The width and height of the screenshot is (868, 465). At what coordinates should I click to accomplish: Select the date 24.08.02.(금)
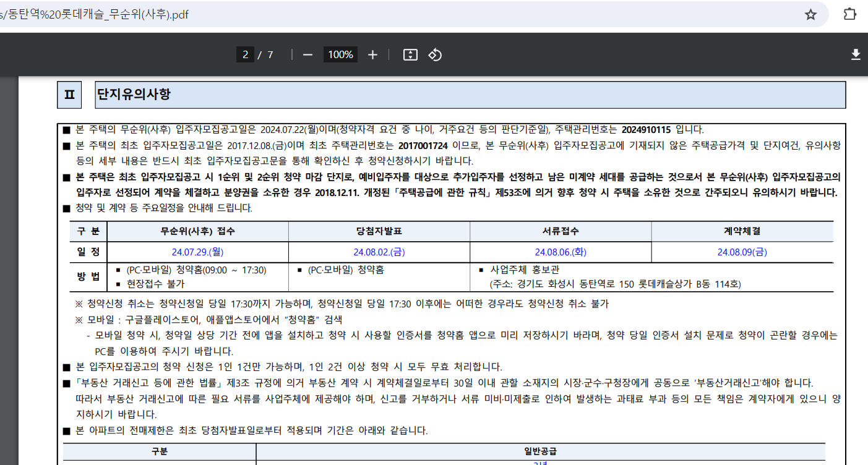[379, 252]
